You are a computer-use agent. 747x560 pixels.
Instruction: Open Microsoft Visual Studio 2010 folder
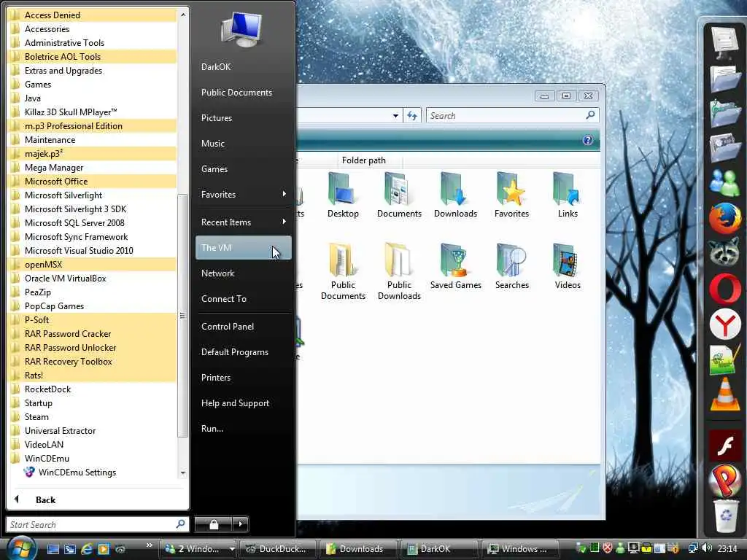tap(93, 251)
